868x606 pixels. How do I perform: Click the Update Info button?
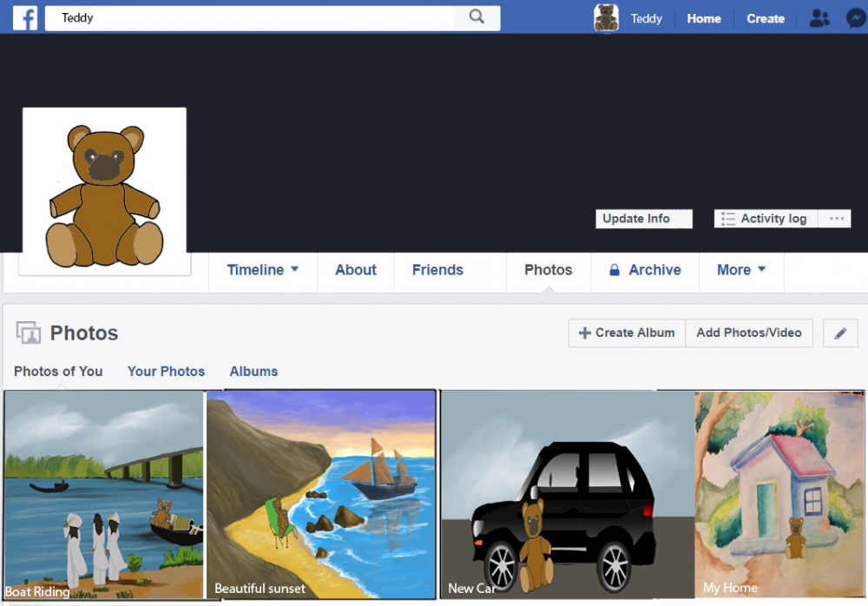coord(643,219)
